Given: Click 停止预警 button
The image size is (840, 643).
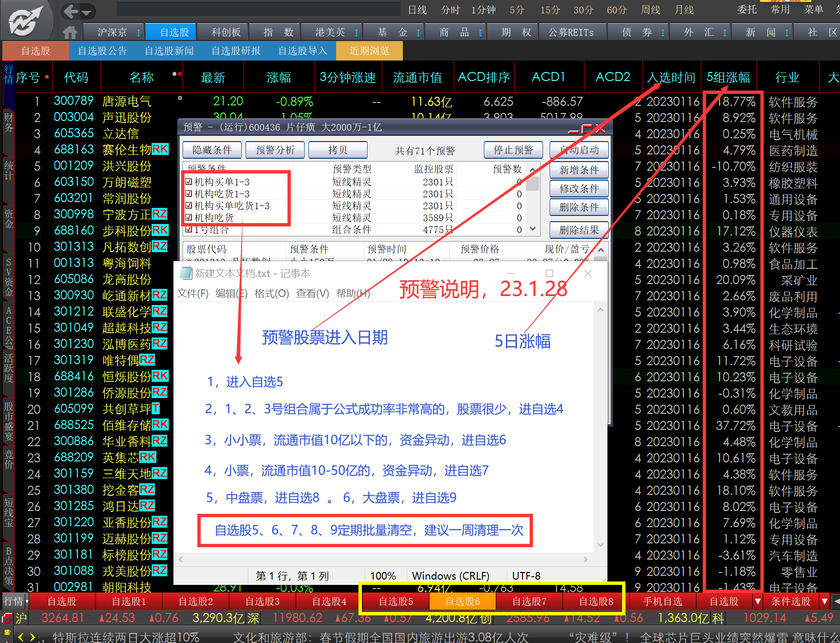Looking at the screenshot, I should [513, 150].
